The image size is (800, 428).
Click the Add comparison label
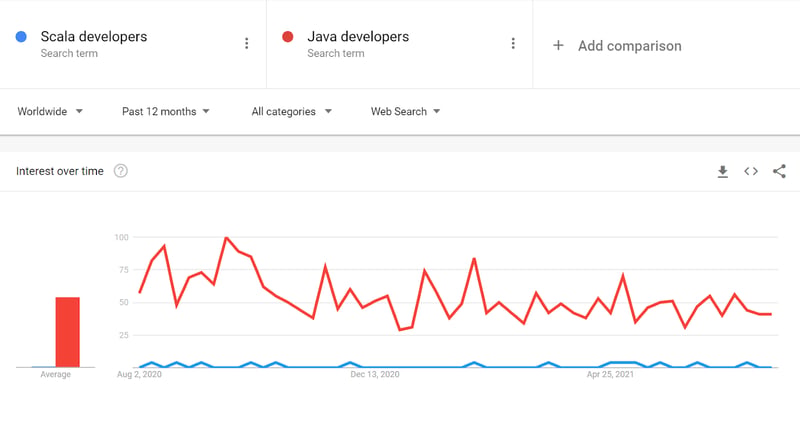(x=630, y=46)
